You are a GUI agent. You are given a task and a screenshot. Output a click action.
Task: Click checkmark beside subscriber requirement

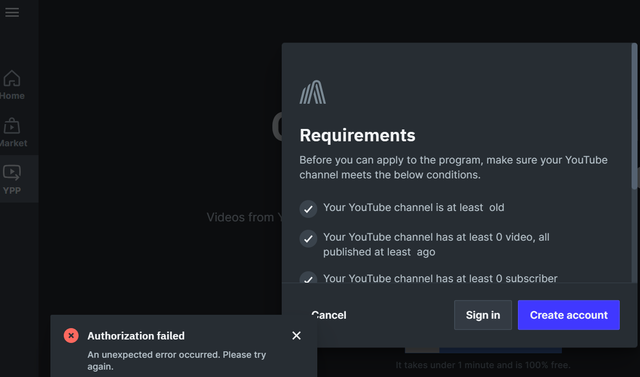click(308, 277)
